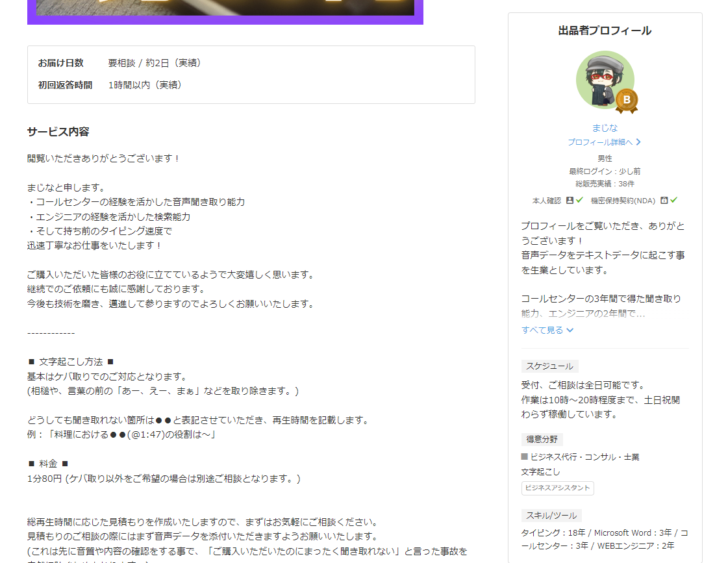Click the 最終ログイン：少し前 text
The width and height of the screenshot is (728, 563).
605,171
